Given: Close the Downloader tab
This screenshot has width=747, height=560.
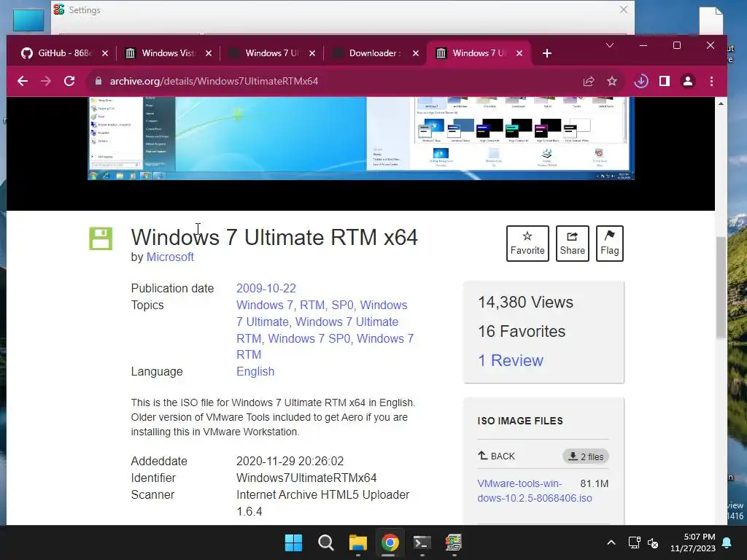Looking at the screenshot, I should pyautogui.click(x=416, y=53).
